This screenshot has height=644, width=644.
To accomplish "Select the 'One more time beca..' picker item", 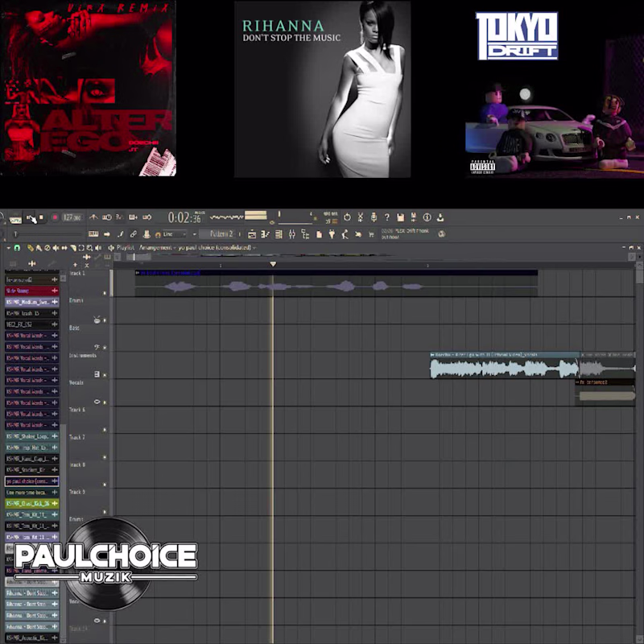I will click(32, 492).
